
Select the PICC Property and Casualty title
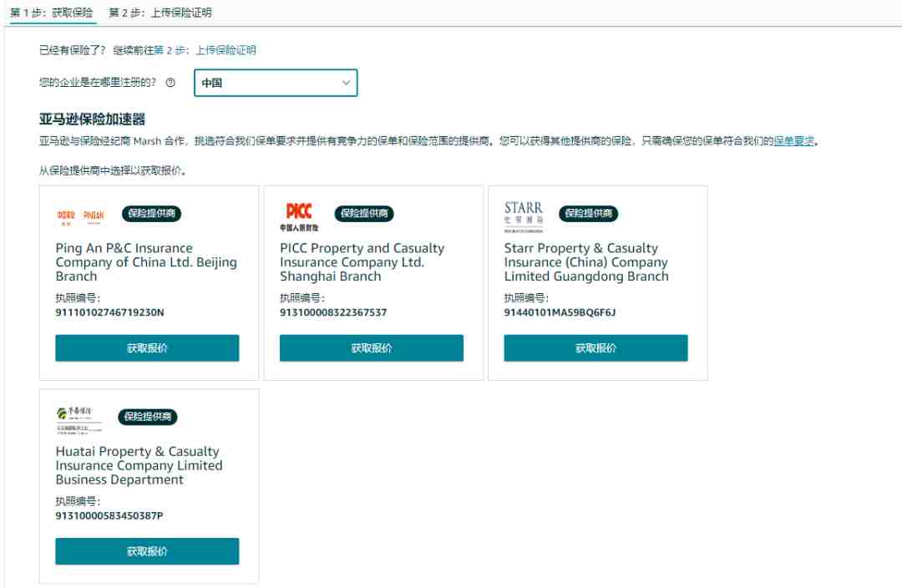[x=362, y=262]
